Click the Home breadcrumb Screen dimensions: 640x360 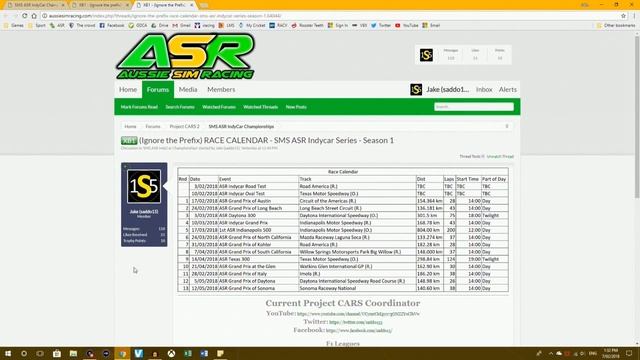(x=130, y=127)
